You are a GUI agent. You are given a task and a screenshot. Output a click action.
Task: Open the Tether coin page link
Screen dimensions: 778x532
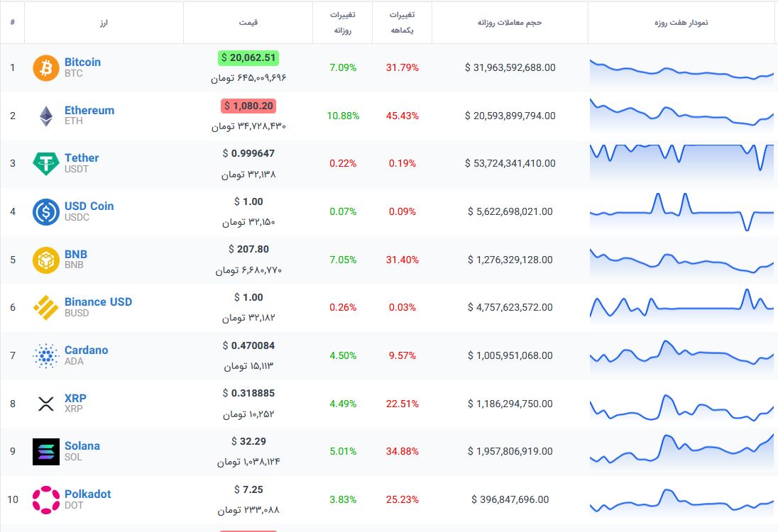(x=82, y=157)
